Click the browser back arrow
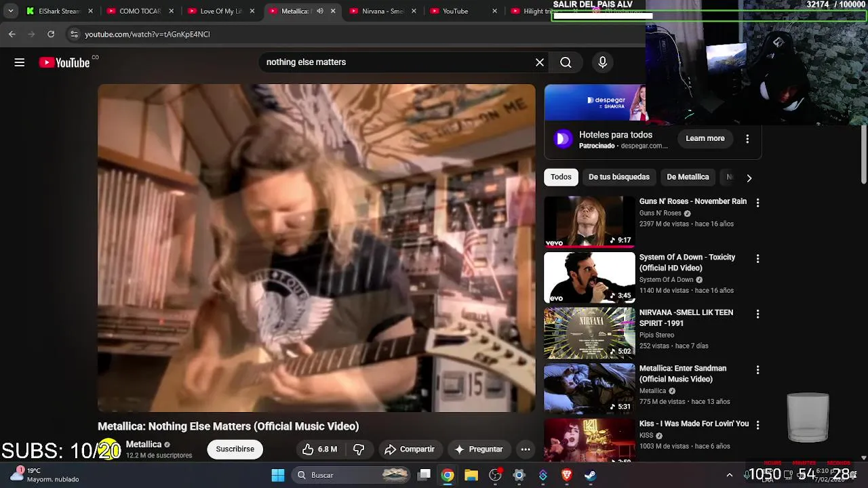 pos(12,34)
